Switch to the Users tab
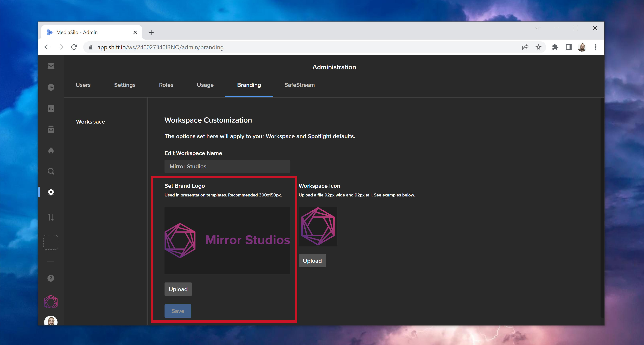 click(x=83, y=85)
